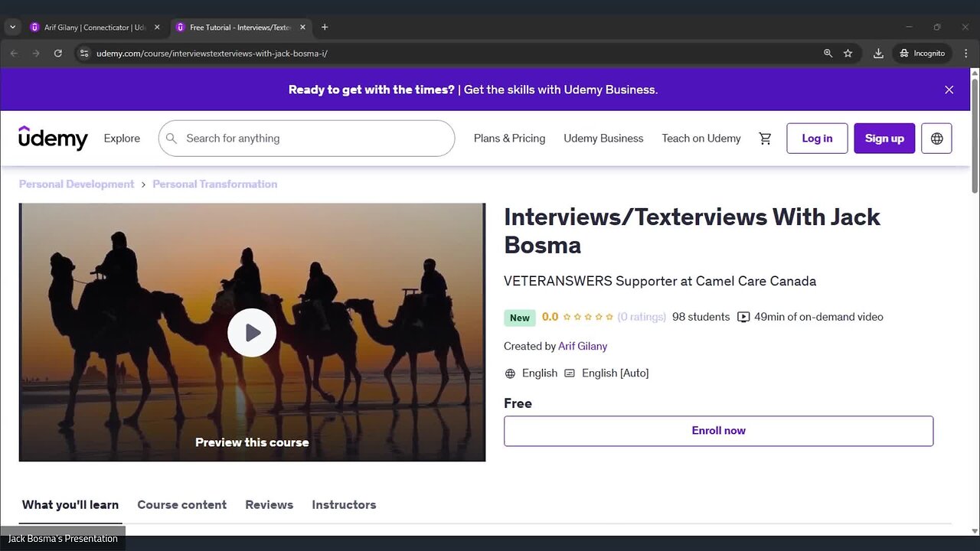
Task: Open instructor Arif Gilany profile link
Action: pos(583,347)
